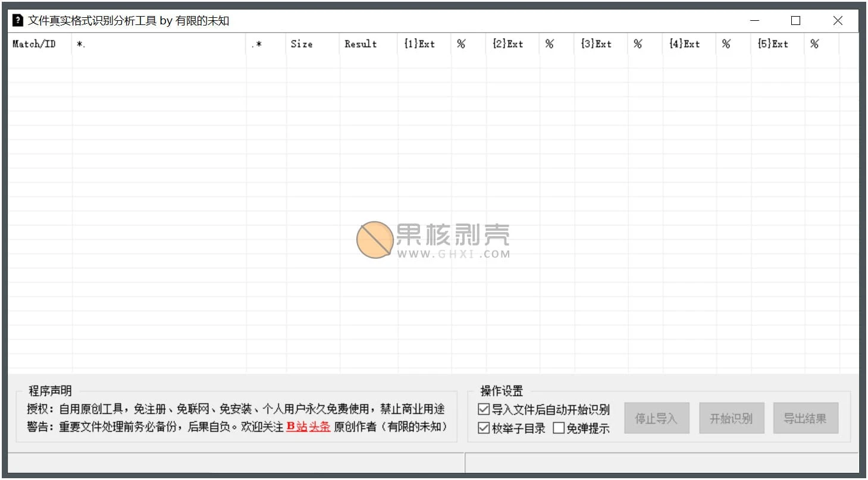The image size is (868, 480).
Task: Click the .* extension column header
Action: [x=266, y=44]
